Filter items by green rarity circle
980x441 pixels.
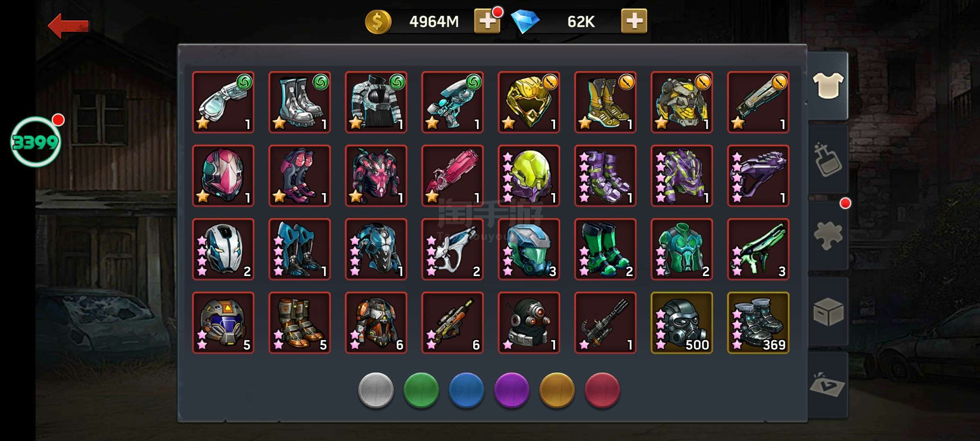point(421,390)
